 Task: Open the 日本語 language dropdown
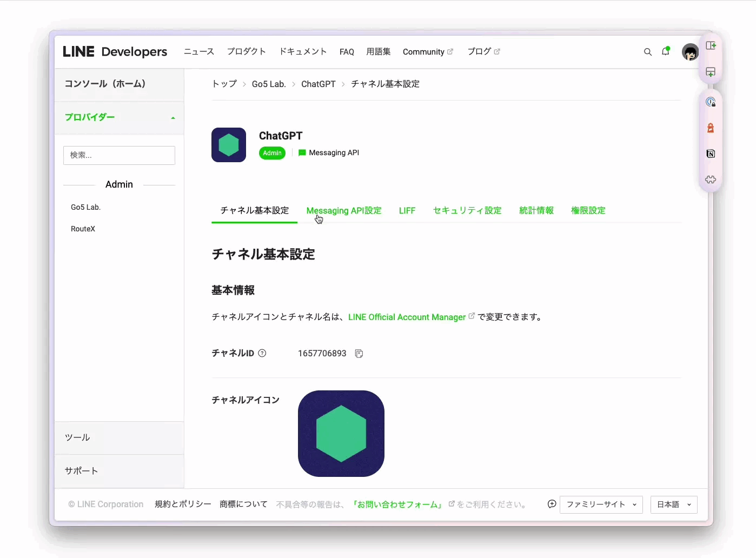point(674,504)
